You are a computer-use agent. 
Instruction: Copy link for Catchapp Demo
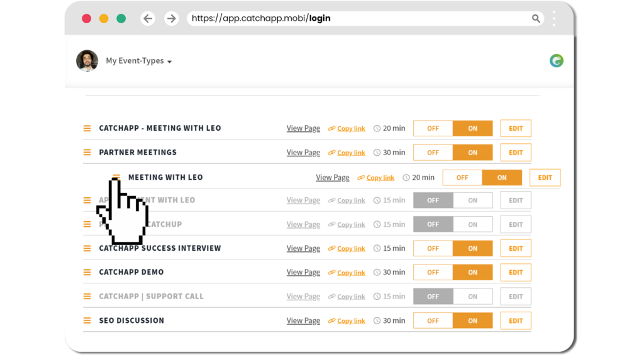click(351, 273)
